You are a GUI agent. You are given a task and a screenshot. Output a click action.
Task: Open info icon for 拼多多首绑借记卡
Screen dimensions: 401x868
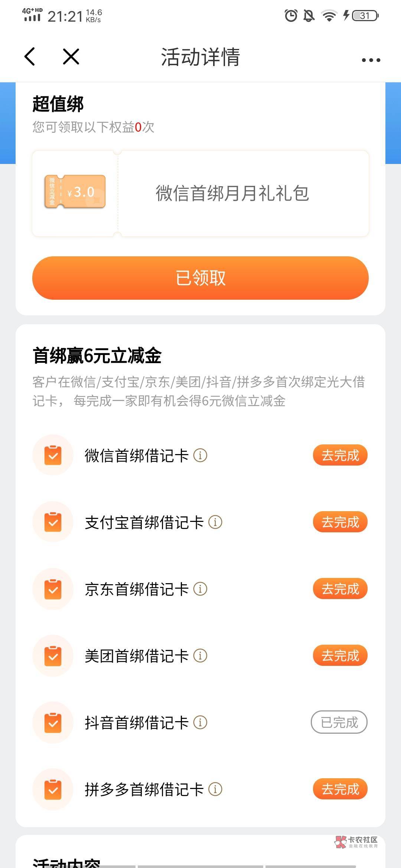[215, 789]
